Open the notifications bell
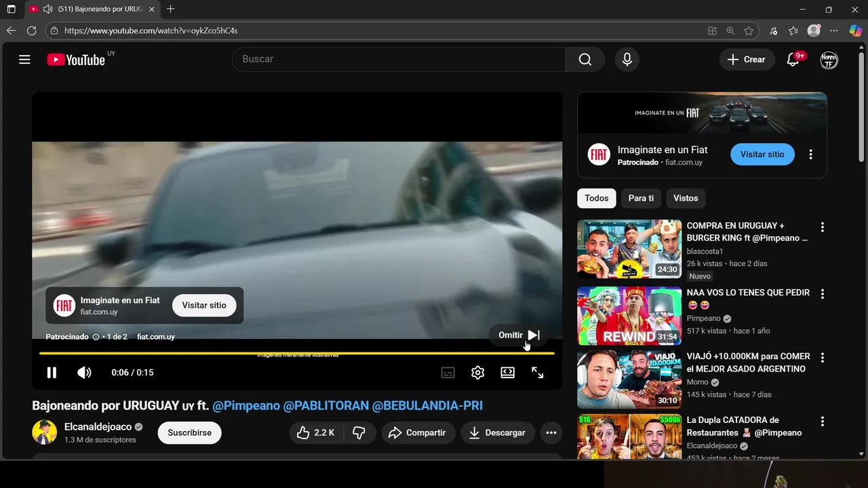 [793, 60]
